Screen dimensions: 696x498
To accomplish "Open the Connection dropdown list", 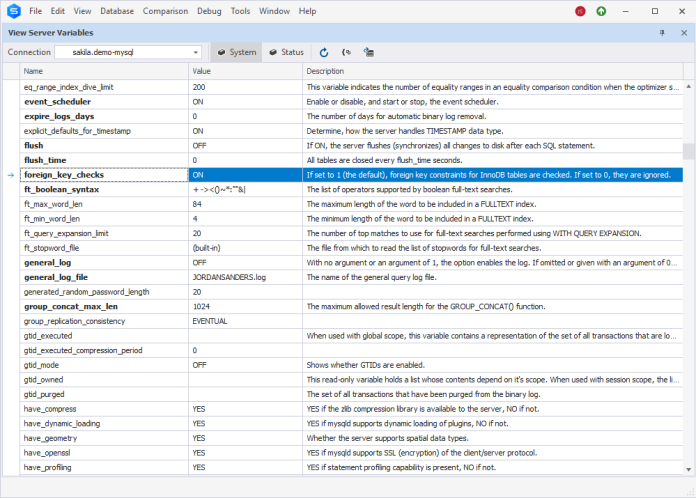I will [195, 52].
